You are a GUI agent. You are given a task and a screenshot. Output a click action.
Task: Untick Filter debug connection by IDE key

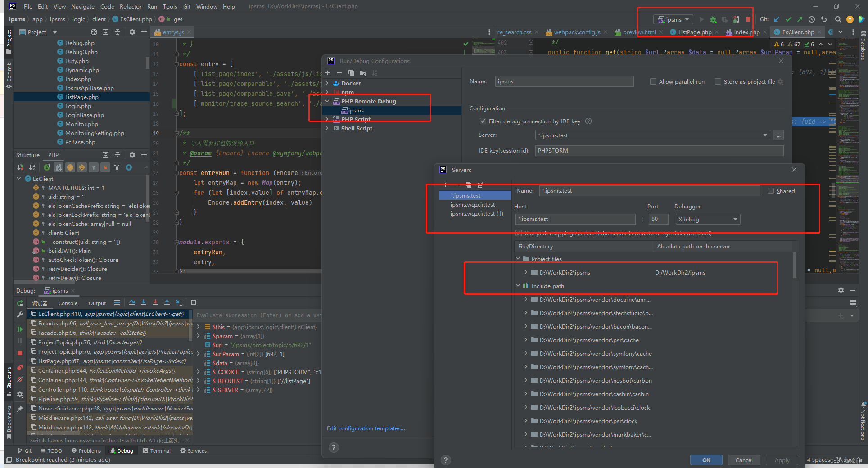(x=483, y=121)
